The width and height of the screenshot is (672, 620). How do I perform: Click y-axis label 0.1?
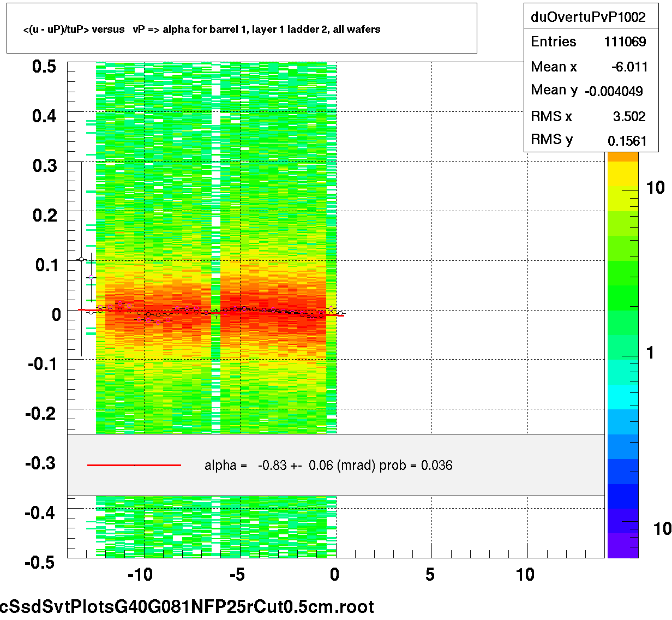click(46, 265)
